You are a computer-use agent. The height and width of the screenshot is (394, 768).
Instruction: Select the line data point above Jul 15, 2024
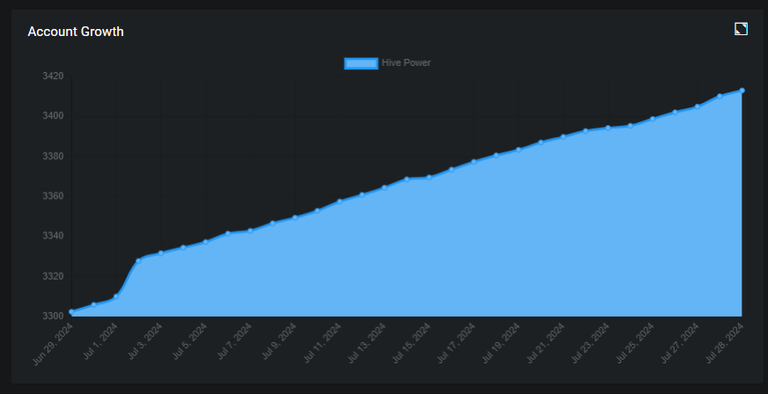point(429,177)
